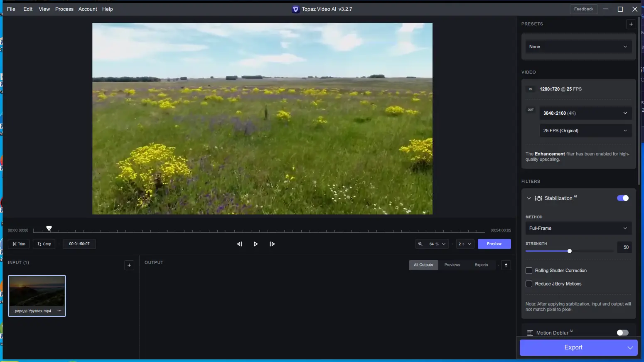Open the Full-Frame method dropdown
644x362 pixels.
tap(578, 228)
